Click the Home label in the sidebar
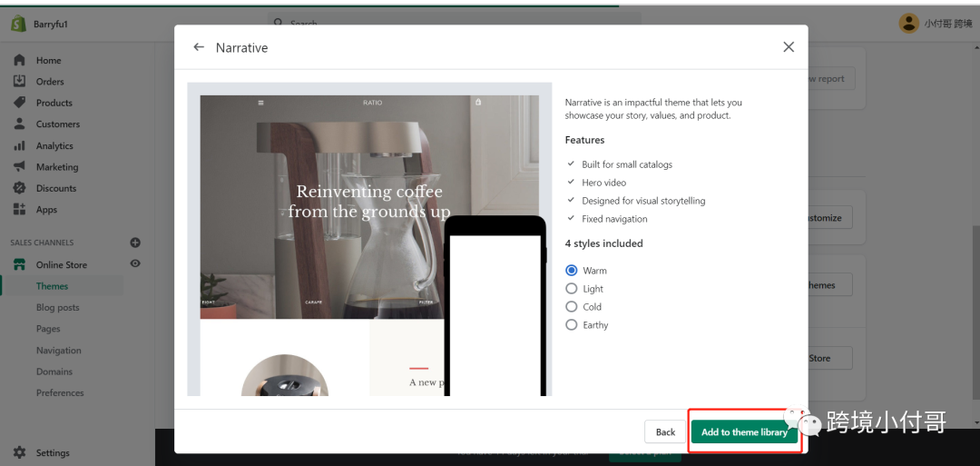Screen dimensions: 980x466 point(49,61)
